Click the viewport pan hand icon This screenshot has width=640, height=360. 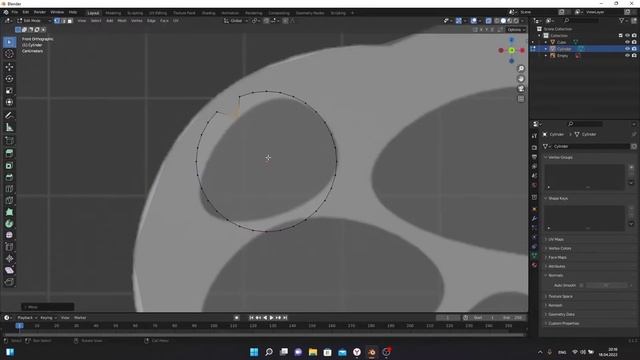[521, 79]
